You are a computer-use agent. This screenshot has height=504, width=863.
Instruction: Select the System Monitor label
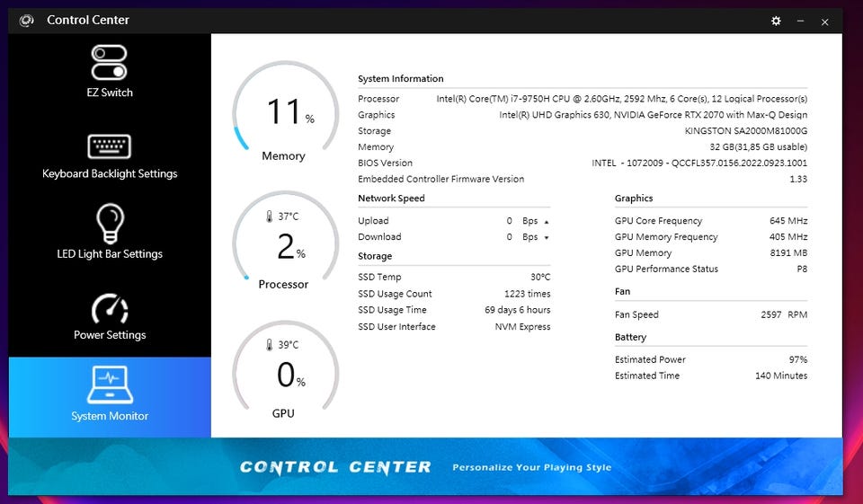[x=110, y=416]
